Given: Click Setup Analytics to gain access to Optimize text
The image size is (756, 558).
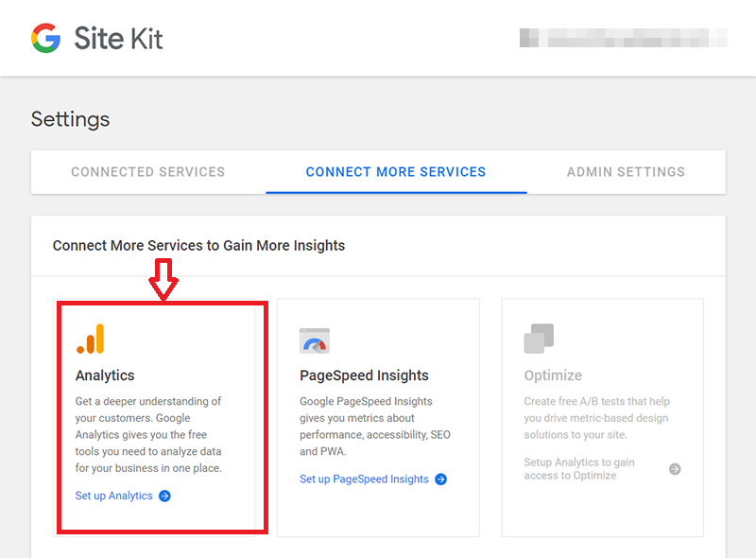Looking at the screenshot, I should tap(579, 469).
